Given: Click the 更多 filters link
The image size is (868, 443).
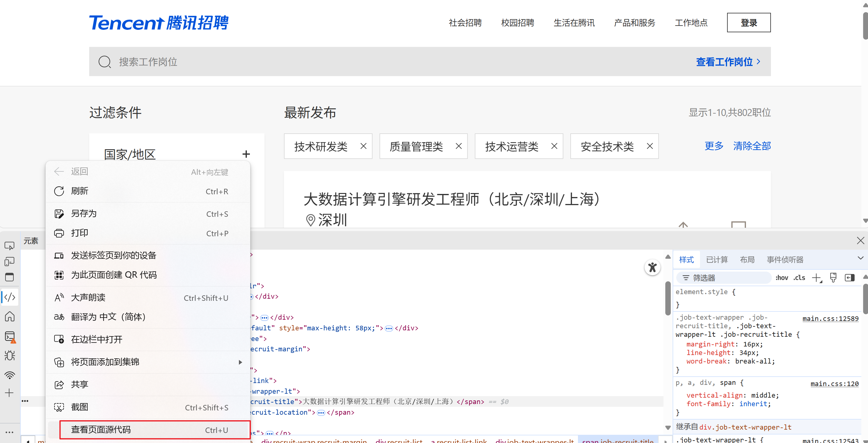Looking at the screenshot, I should click(714, 146).
